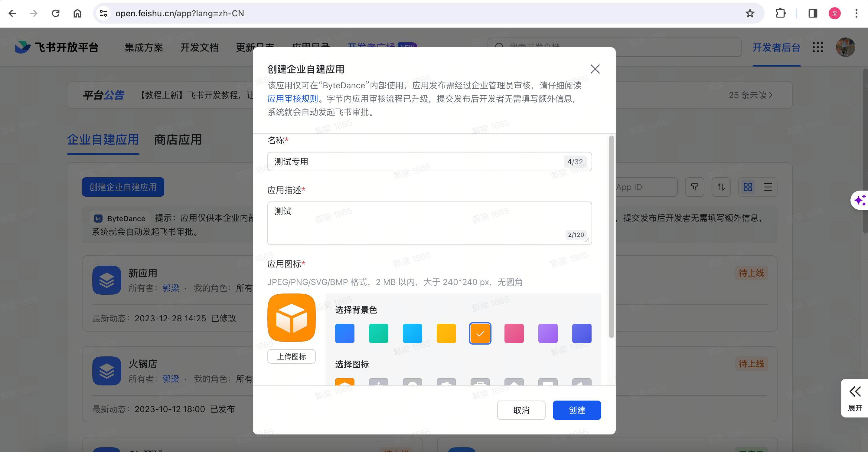Click the 平台公告 announcement label
Viewport: 868px width, 452px height.
point(104,95)
